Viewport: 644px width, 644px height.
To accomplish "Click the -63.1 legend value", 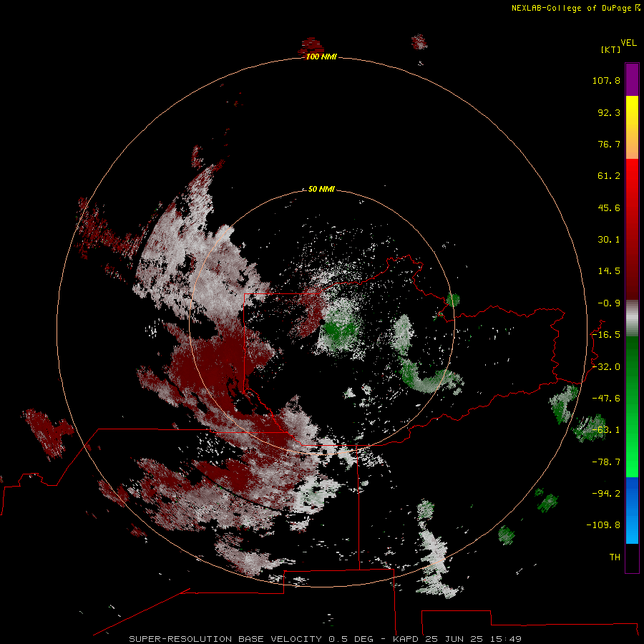I will click(x=606, y=430).
